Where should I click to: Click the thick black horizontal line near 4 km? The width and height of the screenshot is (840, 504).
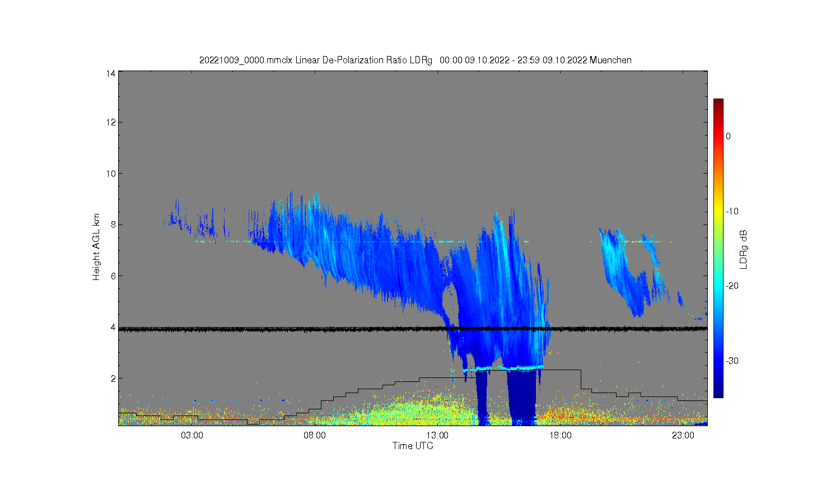(x=413, y=329)
